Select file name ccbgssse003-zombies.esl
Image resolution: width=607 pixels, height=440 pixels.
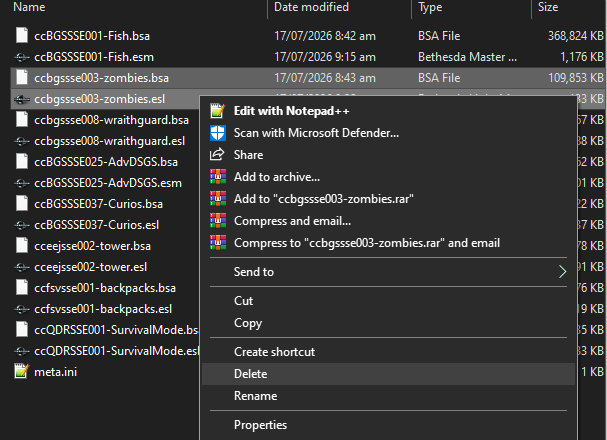click(x=99, y=99)
